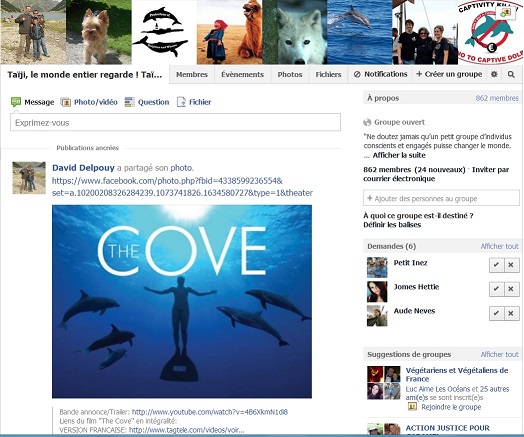
Task: Click Définir les balises link
Action: coord(392,225)
